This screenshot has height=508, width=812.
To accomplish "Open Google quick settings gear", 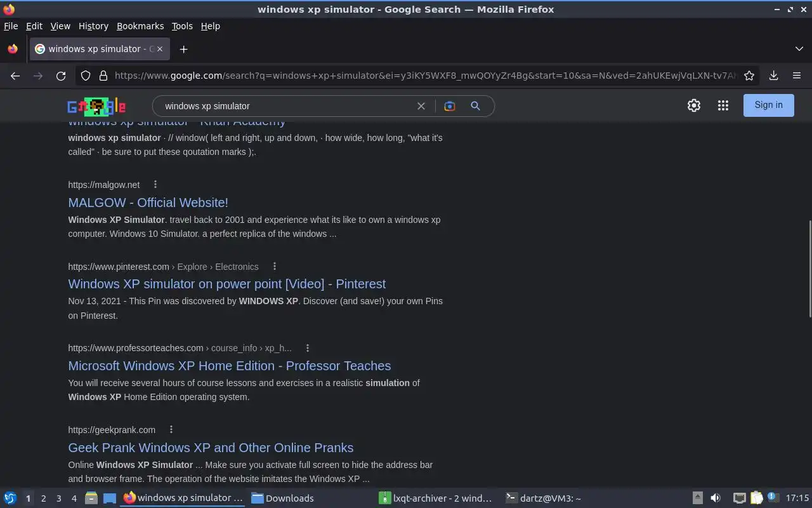I will pyautogui.click(x=694, y=105).
